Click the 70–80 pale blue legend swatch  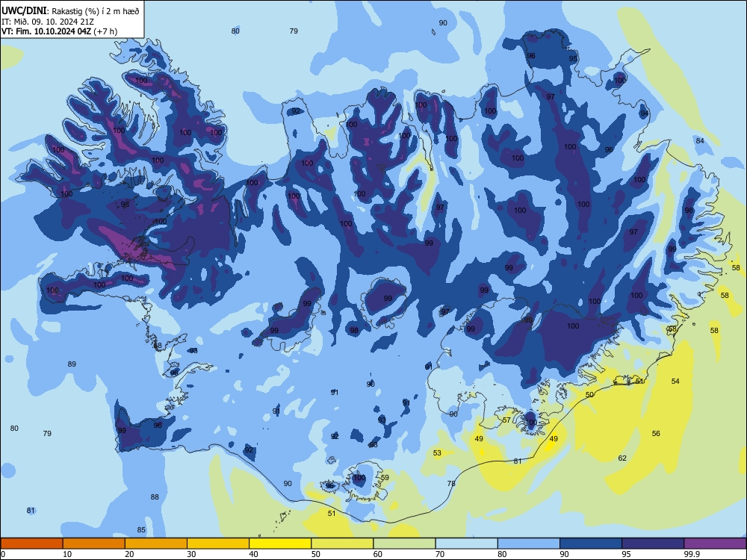(x=466, y=544)
